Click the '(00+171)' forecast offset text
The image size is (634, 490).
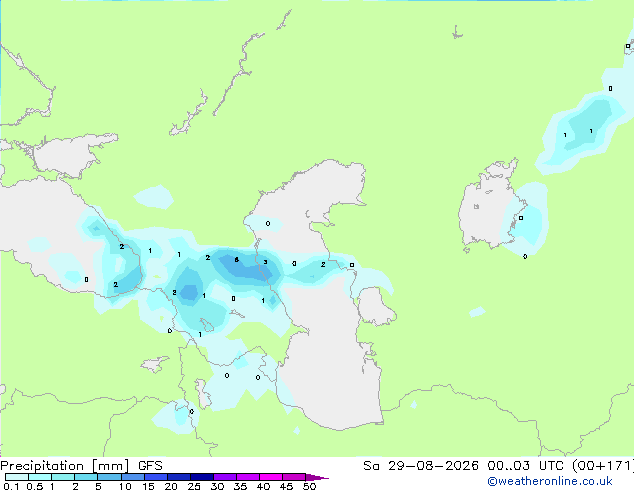pos(602,466)
